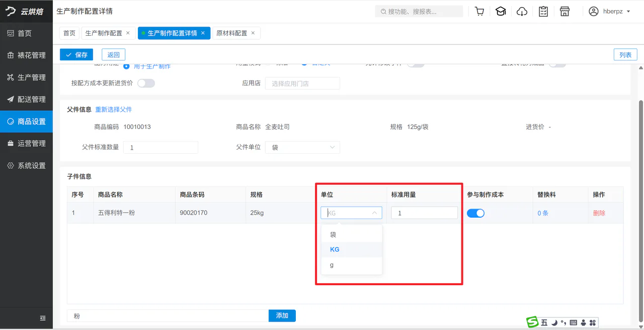
Task: Click the 保存 button
Action: point(76,55)
